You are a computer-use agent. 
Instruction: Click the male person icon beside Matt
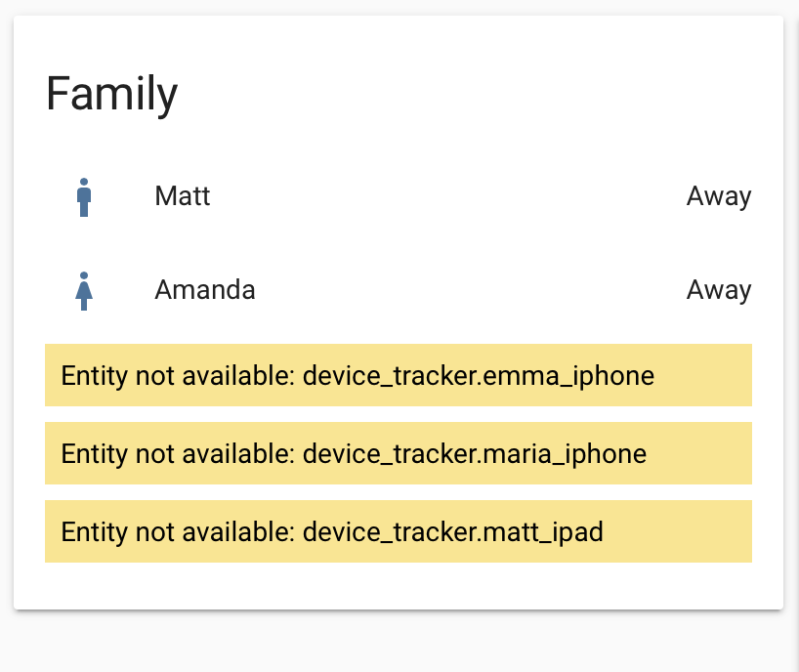[84, 196]
